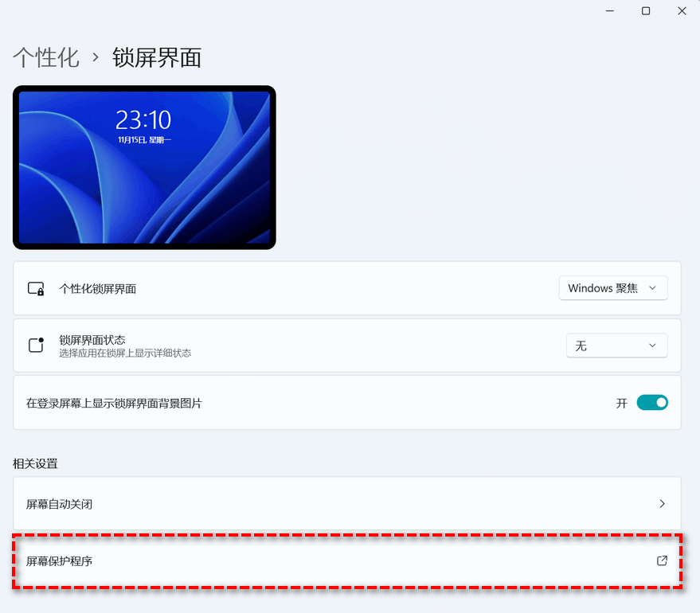Click the status icon beside 锁屏界面状态
The image size is (700, 613).
[x=35, y=345]
